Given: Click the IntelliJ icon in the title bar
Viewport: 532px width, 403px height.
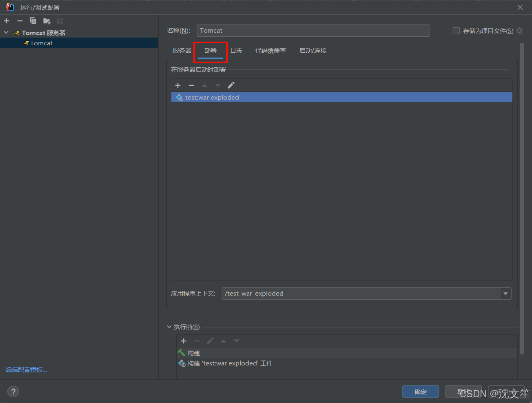Looking at the screenshot, I should pyautogui.click(x=10, y=7).
